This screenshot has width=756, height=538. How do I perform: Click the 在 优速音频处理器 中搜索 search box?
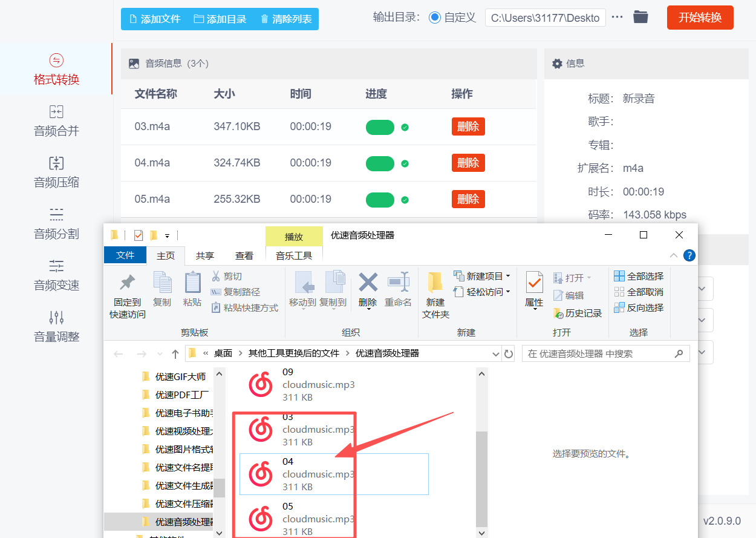(x=605, y=353)
